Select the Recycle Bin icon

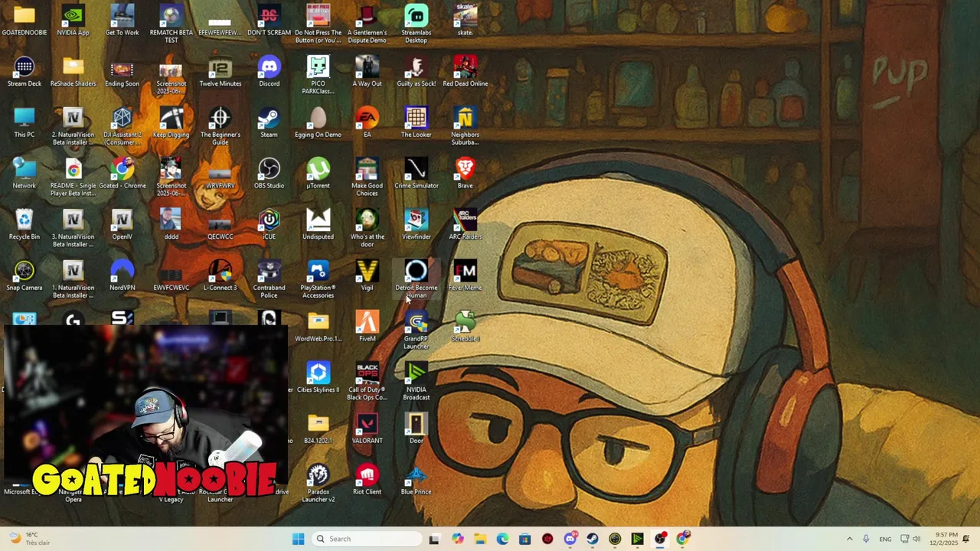24,225
